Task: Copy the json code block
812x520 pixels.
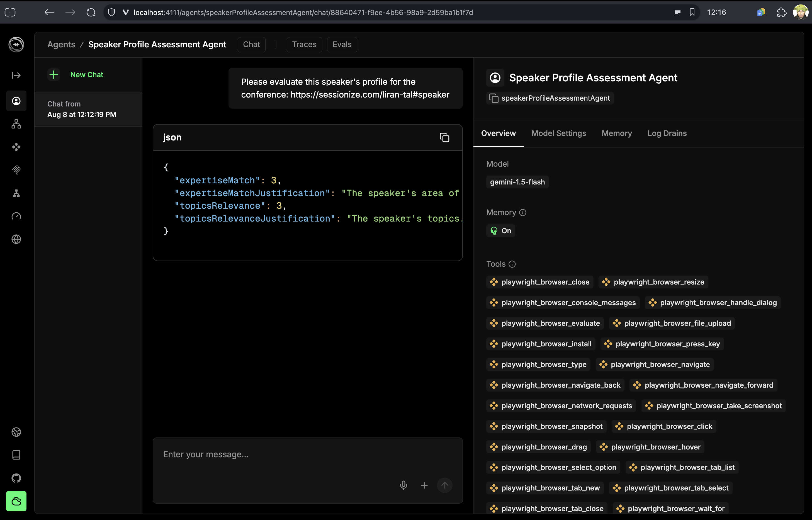Action: point(444,137)
